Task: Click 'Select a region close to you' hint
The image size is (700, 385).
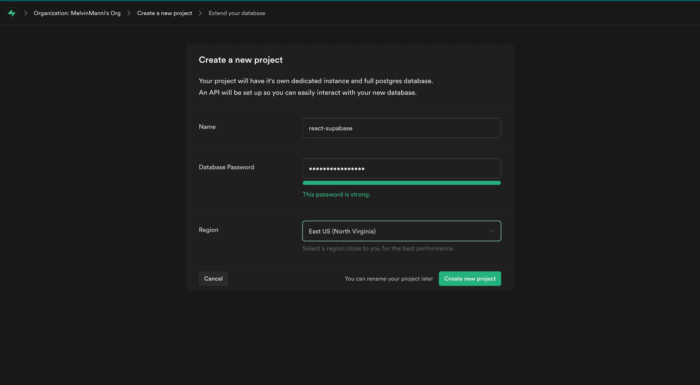Action: (378, 248)
